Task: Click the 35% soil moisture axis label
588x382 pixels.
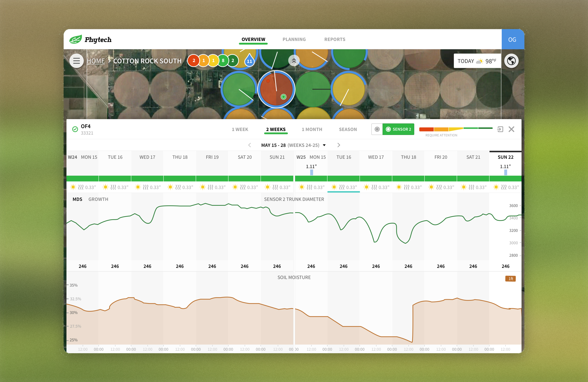Action: 73,285
